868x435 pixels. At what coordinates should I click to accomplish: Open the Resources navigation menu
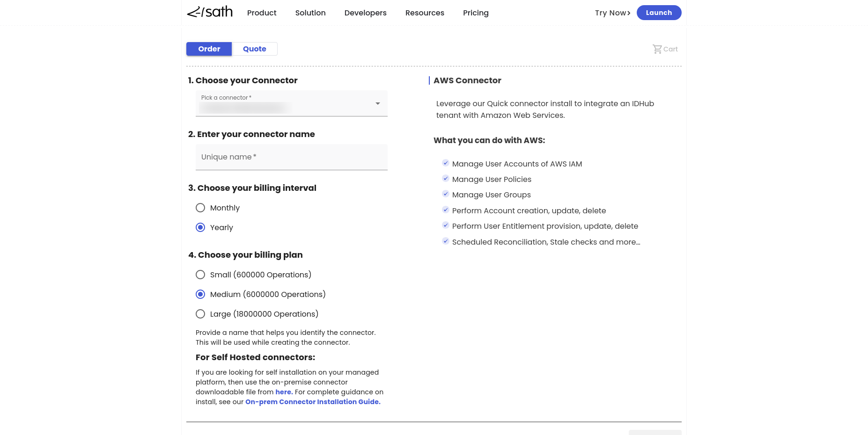pyautogui.click(x=425, y=13)
